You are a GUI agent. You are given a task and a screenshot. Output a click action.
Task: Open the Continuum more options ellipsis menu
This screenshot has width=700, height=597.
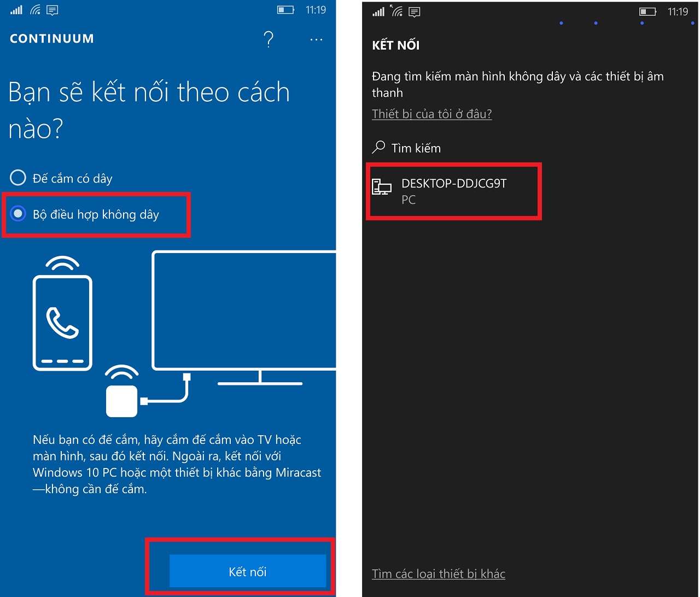click(x=316, y=39)
